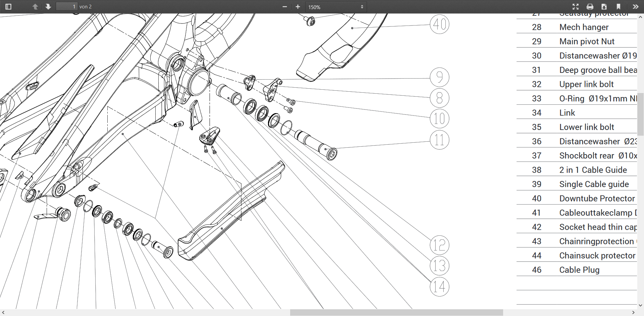
Task: Toggle the sidebar panel
Action: pos(8,7)
